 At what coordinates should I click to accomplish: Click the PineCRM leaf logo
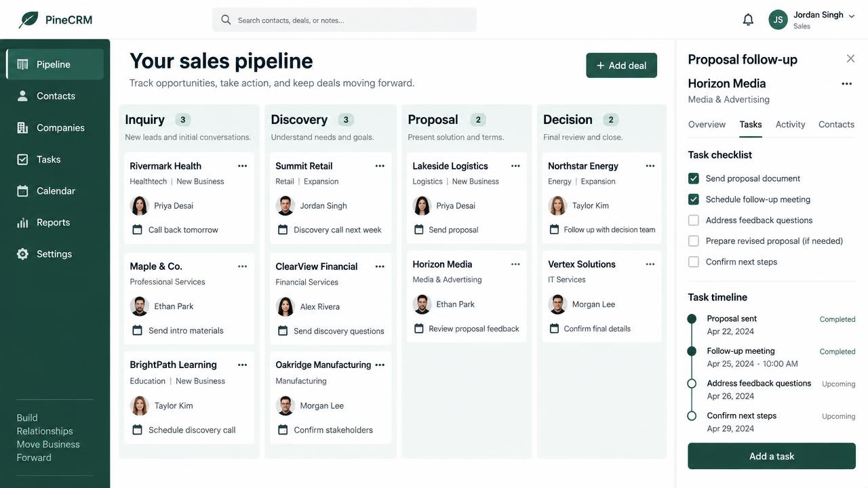tap(28, 20)
